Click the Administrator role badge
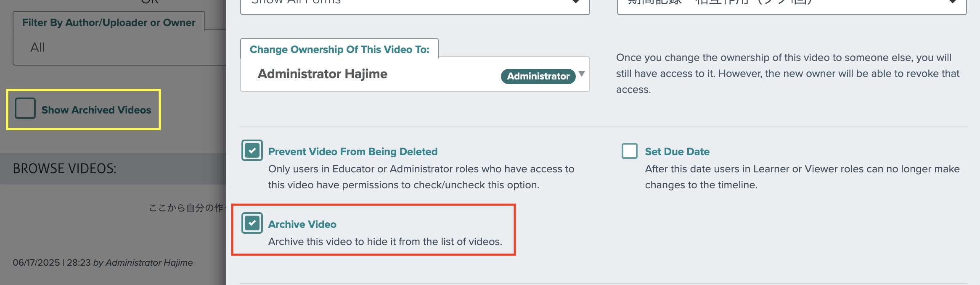 click(538, 76)
